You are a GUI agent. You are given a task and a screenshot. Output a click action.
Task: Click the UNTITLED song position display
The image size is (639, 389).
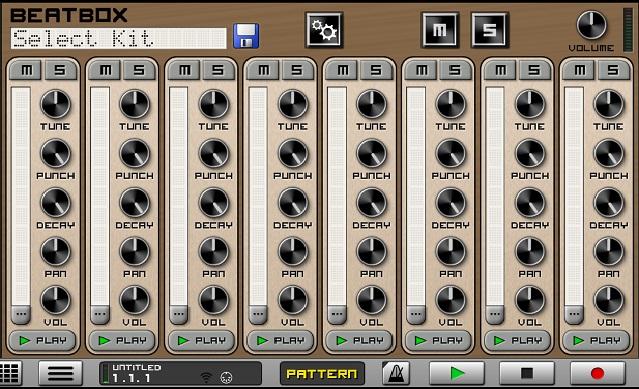tap(181, 373)
